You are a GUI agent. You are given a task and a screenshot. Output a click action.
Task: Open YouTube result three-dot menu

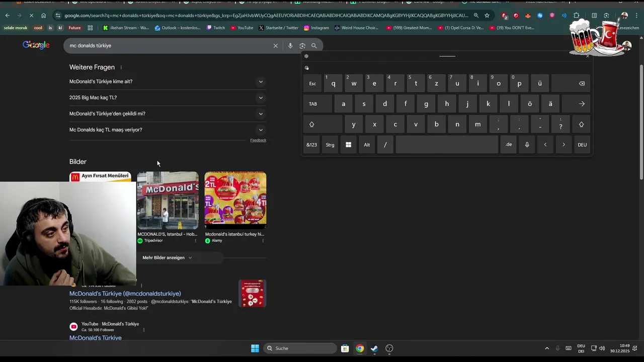(x=144, y=330)
